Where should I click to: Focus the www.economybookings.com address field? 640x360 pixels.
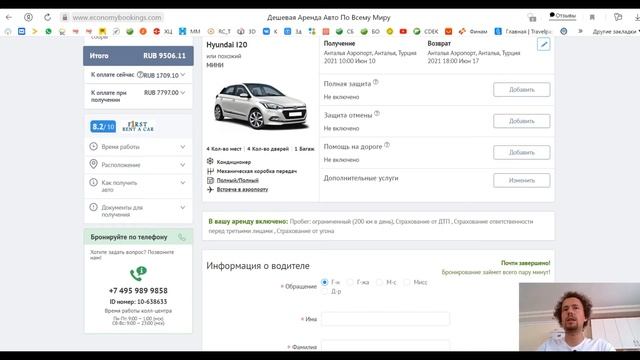(117, 18)
